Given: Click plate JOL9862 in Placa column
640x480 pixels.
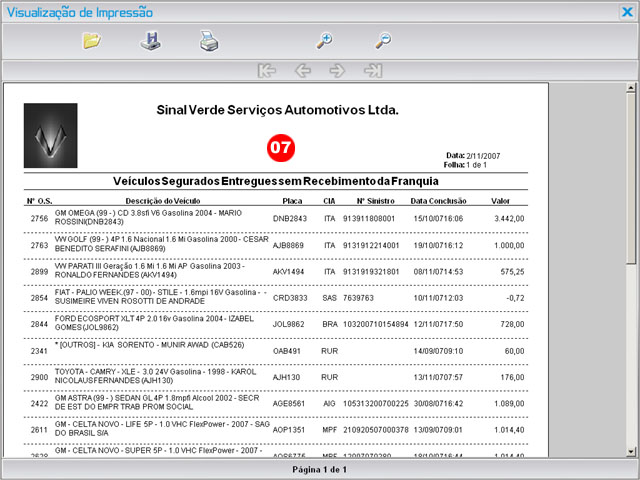Looking at the screenshot, I should click(x=289, y=324).
